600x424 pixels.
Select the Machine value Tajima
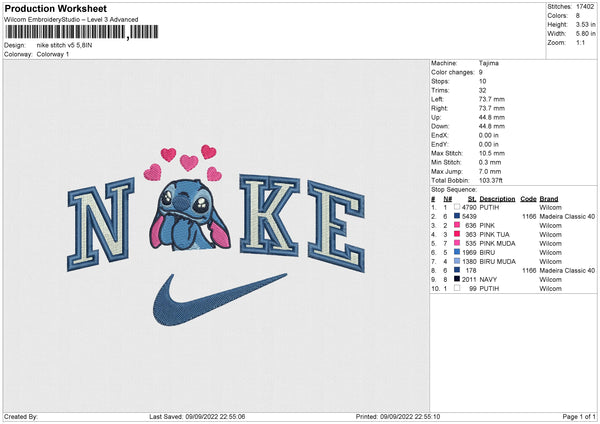click(x=489, y=63)
